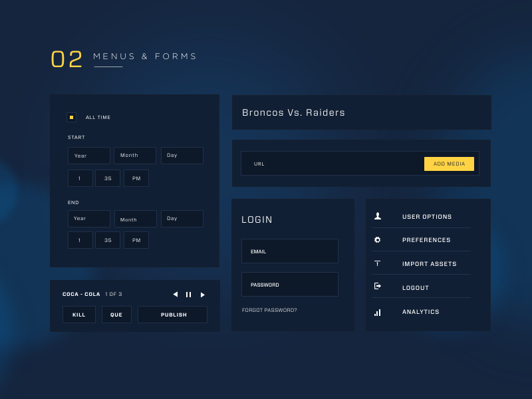
Task: Click the Que button
Action: coord(116,315)
